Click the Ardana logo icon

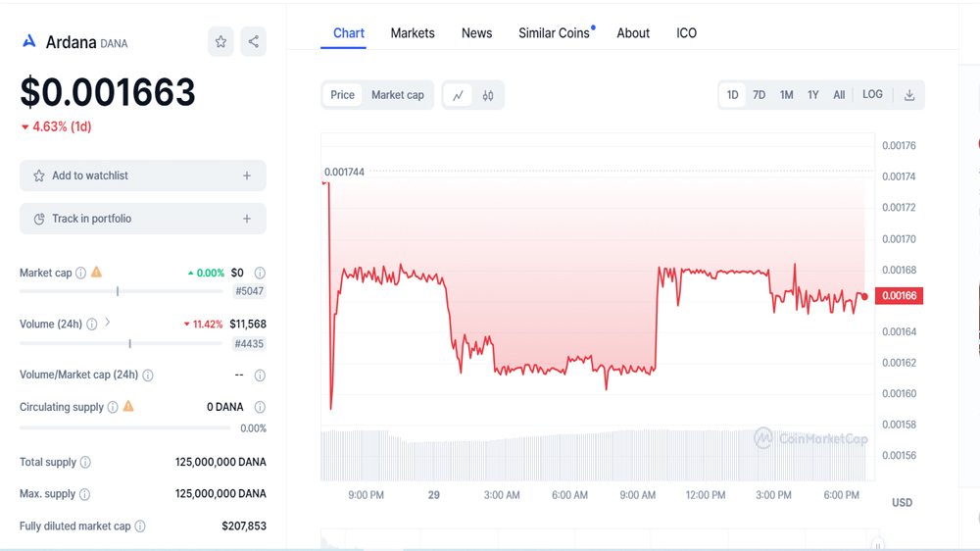click(x=28, y=41)
